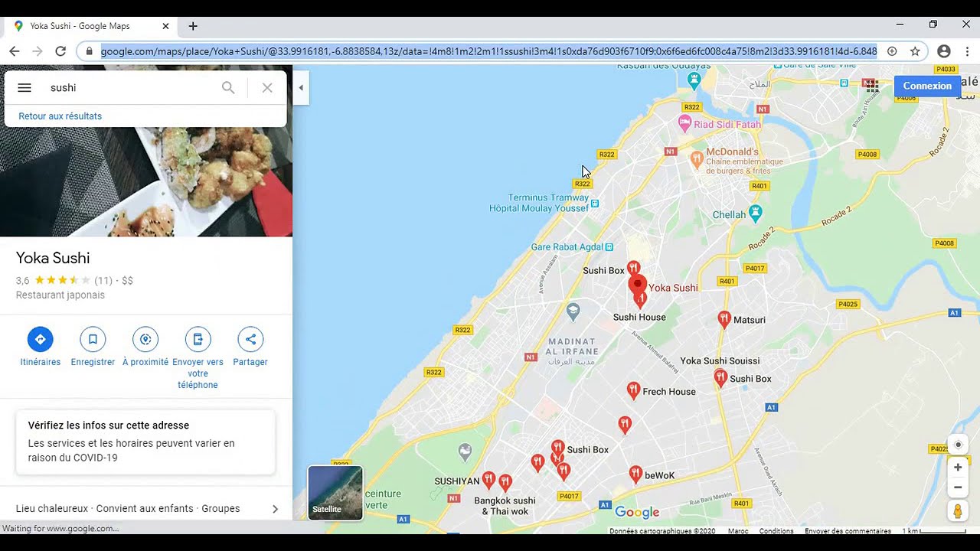Focus the search field containing "sushi"

coord(132,88)
